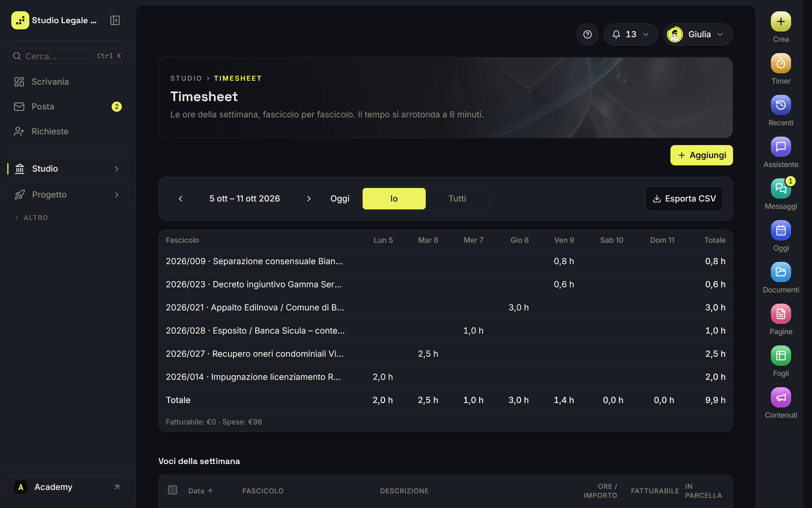
Task: Collapse the sidebar with the panel icon
Action: tap(115, 20)
